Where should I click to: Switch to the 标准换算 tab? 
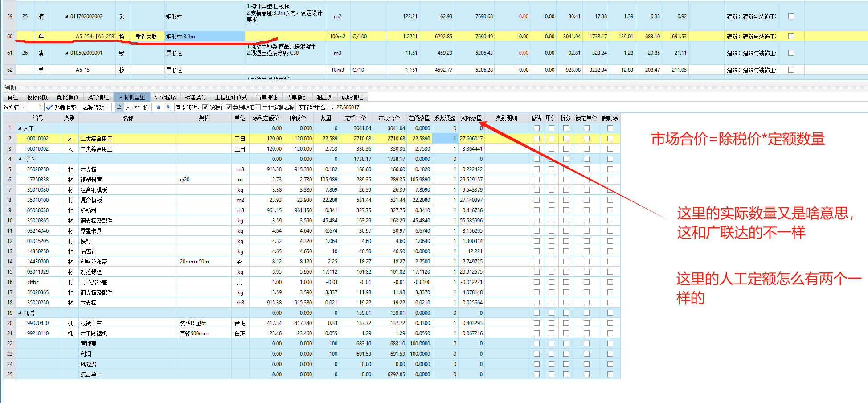click(196, 97)
